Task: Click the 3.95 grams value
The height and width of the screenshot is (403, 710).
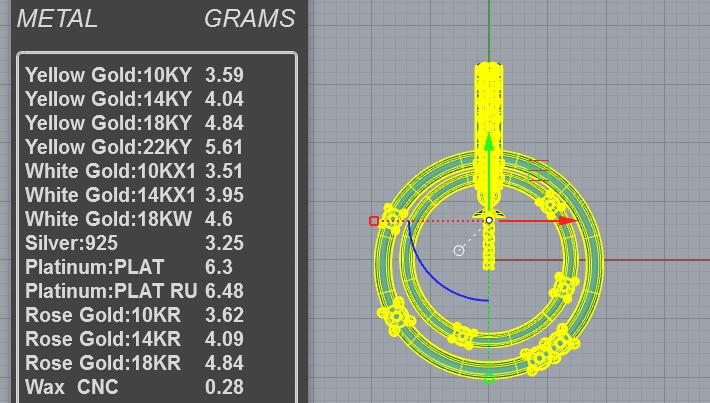Action: click(x=225, y=195)
